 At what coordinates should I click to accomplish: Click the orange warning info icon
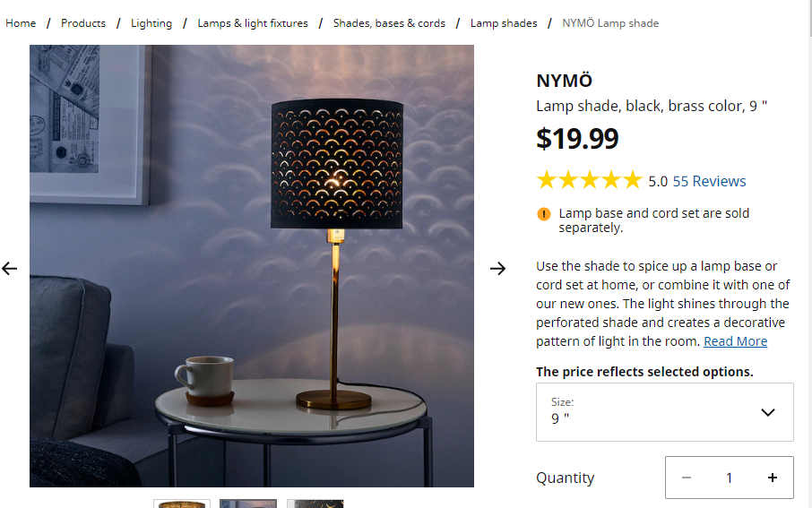click(544, 214)
